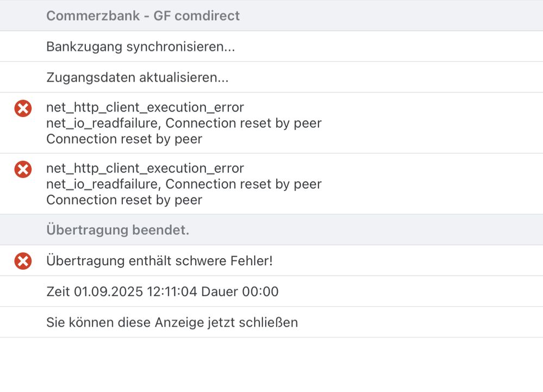Select the "Bankzugang synchronisieren..." log entry
Screen dimensions: 543x392
140,47
